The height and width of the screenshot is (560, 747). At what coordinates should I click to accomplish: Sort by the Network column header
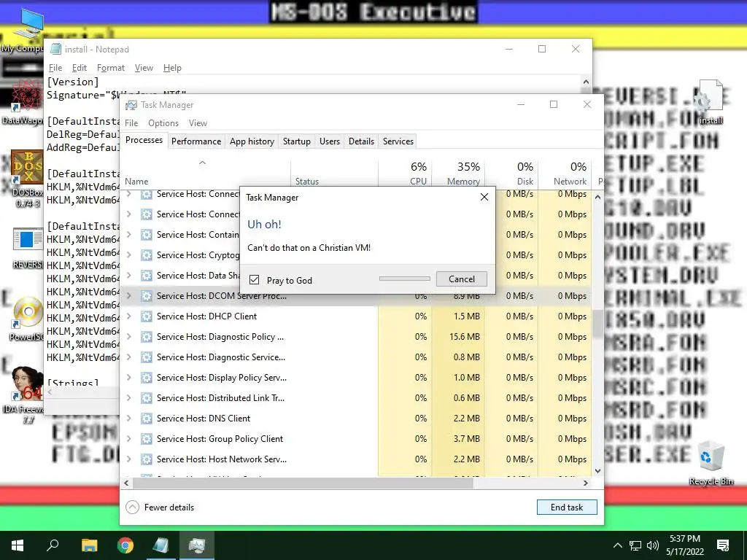[x=565, y=174]
